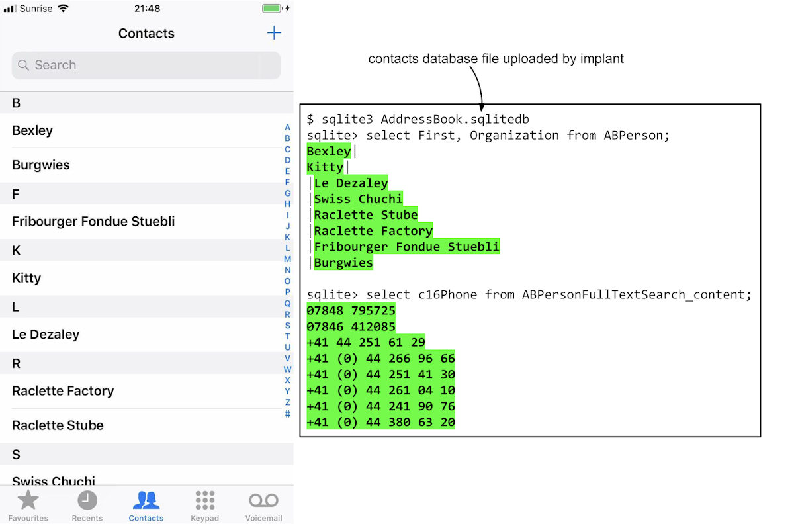This screenshot has width=794, height=532.
Task: Select the Kitty contact entry
Action: tap(26, 278)
